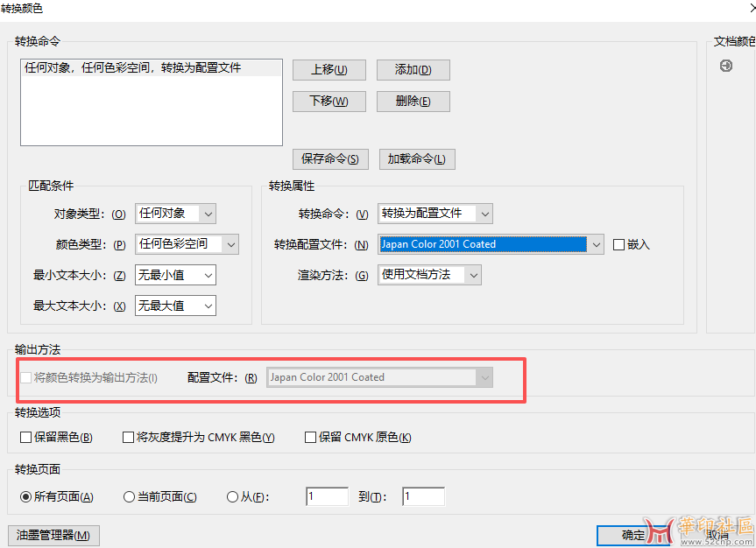Open the 最小文本大小 dropdown
Viewport: 756px width, 548px height.
pyautogui.click(x=175, y=275)
